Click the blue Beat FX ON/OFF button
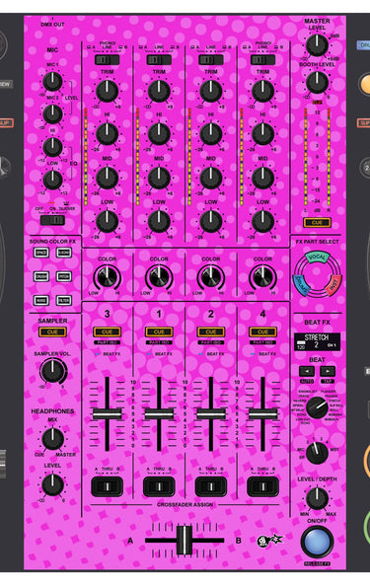Screen dimensions: 370x588 (x=317, y=542)
